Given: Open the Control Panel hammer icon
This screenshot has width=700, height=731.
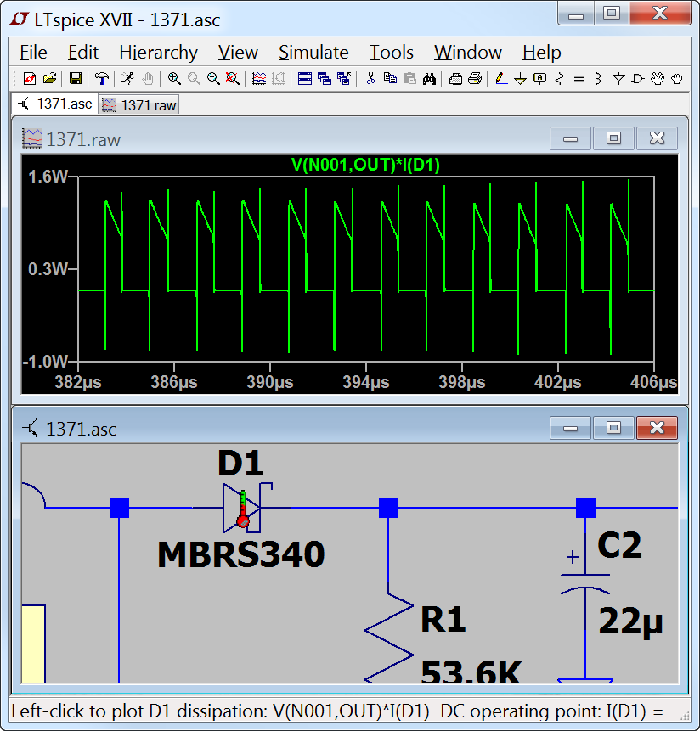Looking at the screenshot, I should [101, 79].
